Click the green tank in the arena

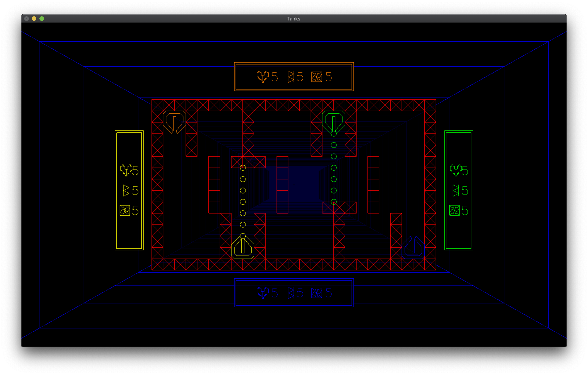(x=334, y=122)
